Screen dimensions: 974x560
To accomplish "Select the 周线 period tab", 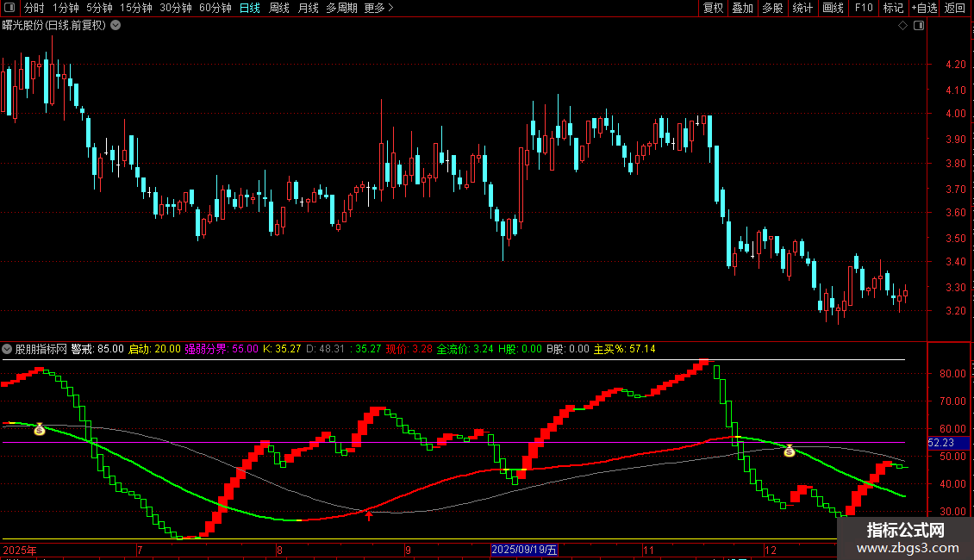I will coord(279,8).
